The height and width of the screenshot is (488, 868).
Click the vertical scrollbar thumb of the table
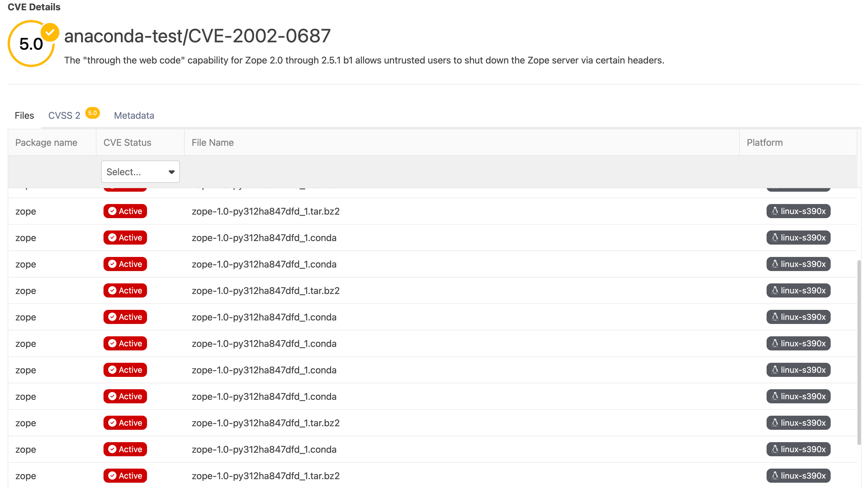pos(859,352)
